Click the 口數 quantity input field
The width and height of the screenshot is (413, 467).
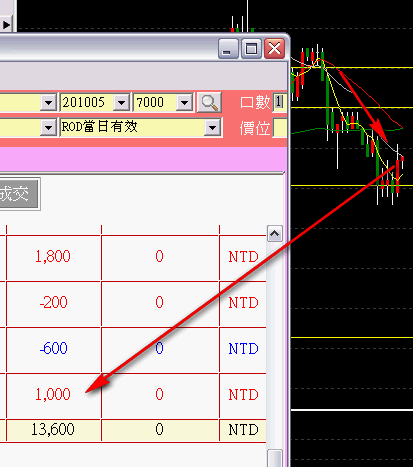click(x=280, y=102)
